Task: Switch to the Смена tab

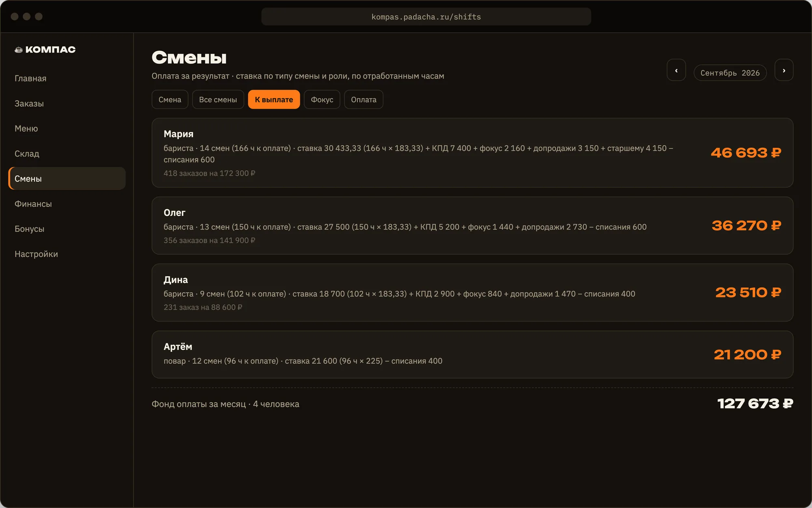Action: click(x=170, y=100)
